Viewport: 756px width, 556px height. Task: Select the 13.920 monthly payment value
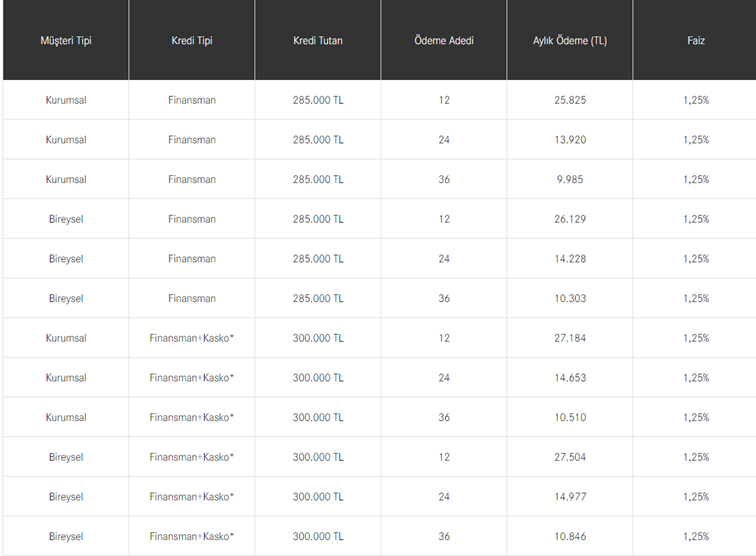tap(570, 140)
